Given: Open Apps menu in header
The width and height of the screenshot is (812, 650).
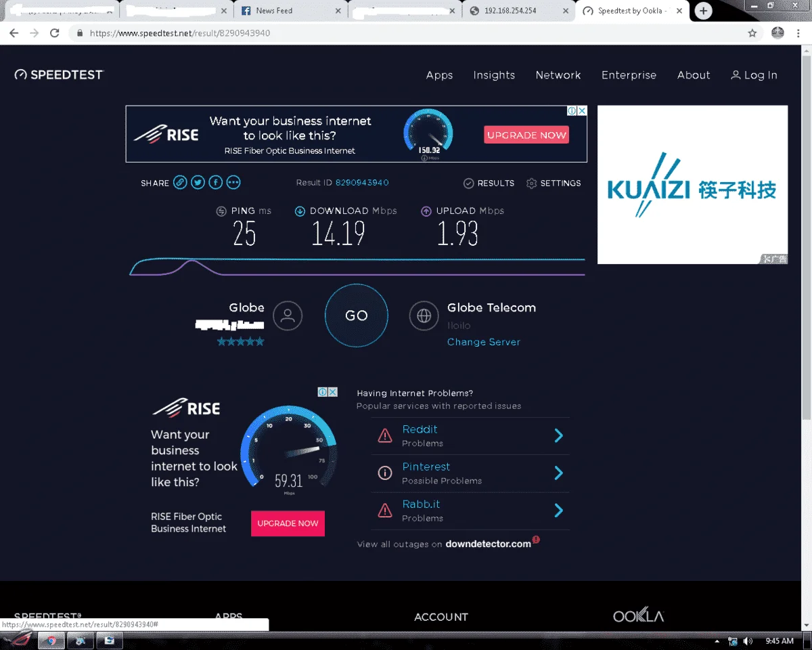Looking at the screenshot, I should point(439,75).
